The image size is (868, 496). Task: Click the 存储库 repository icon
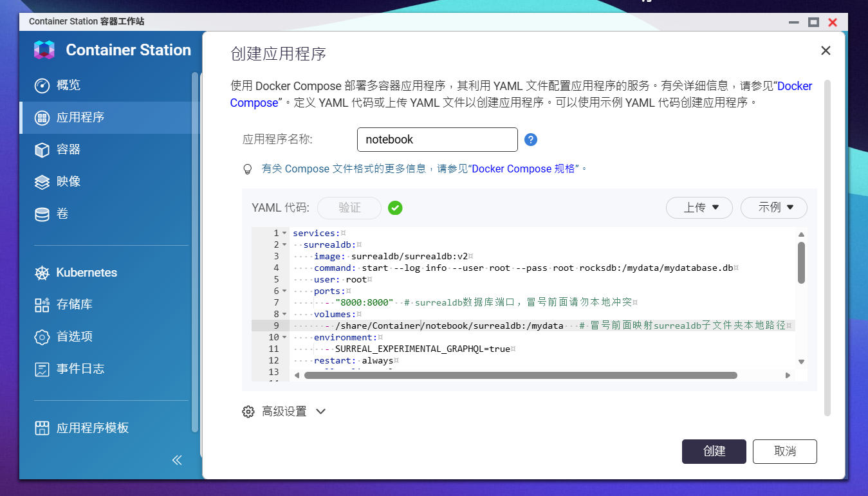pyautogui.click(x=42, y=305)
